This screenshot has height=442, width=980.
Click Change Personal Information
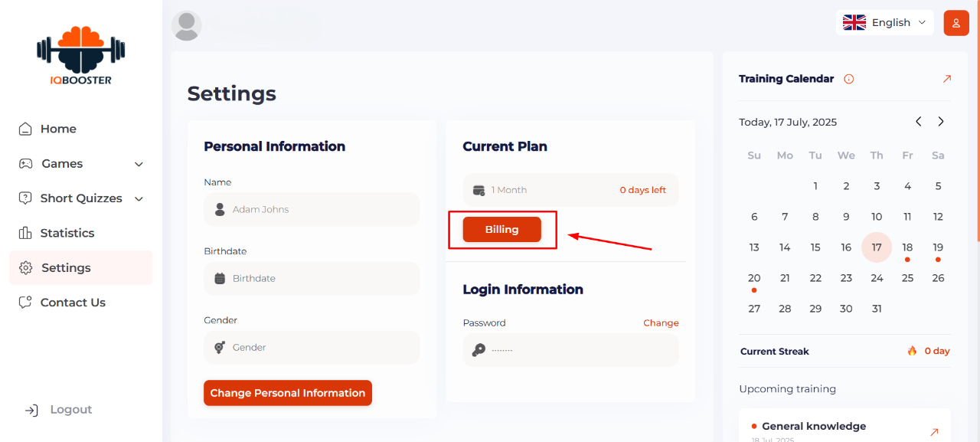point(288,392)
